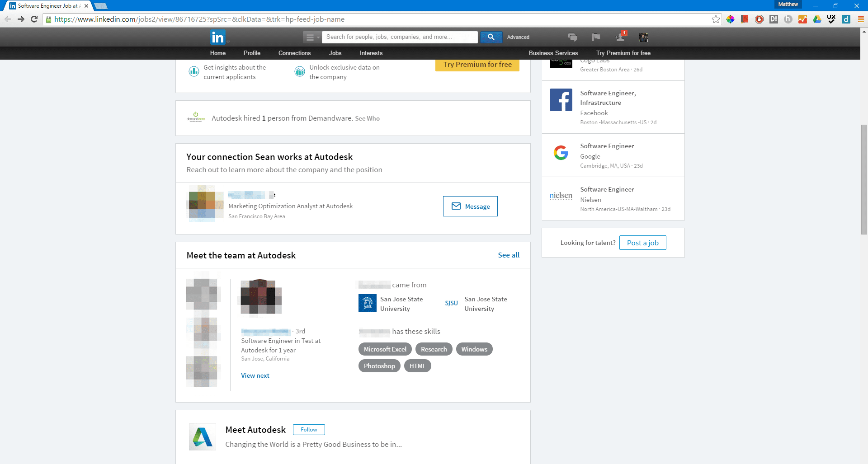The image size is (868, 464).
Task: Click the yellow Try Premium for free button
Action: 477,65
